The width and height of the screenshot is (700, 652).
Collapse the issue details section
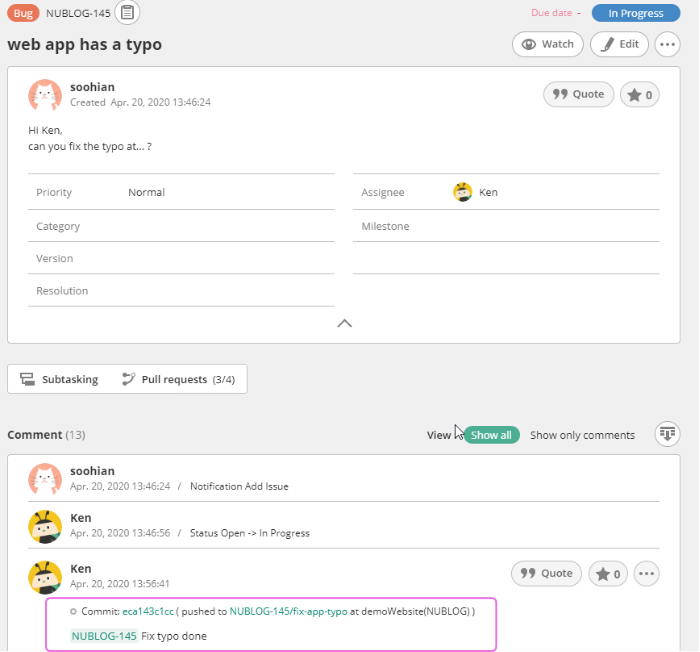(x=344, y=323)
